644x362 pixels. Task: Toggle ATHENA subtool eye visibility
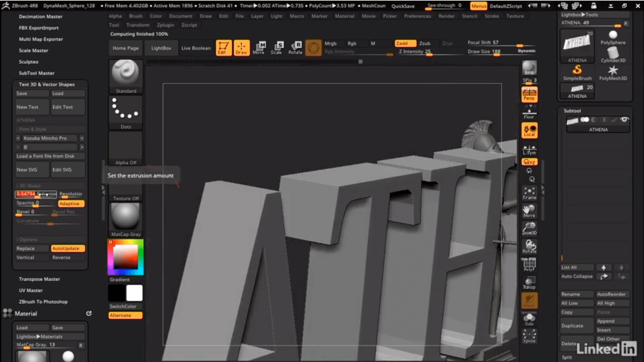click(x=624, y=120)
